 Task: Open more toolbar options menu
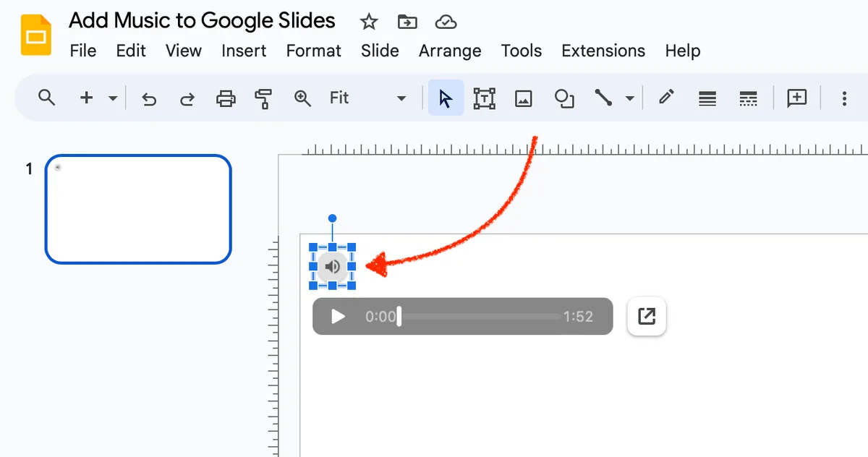click(844, 98)
